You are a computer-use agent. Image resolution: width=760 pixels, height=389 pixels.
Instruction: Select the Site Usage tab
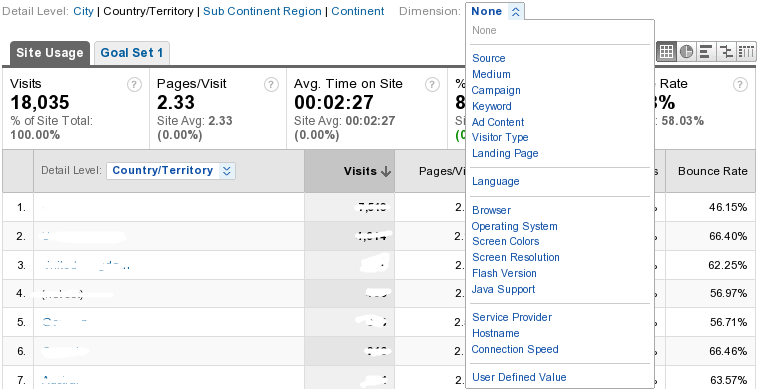point(49,53)
